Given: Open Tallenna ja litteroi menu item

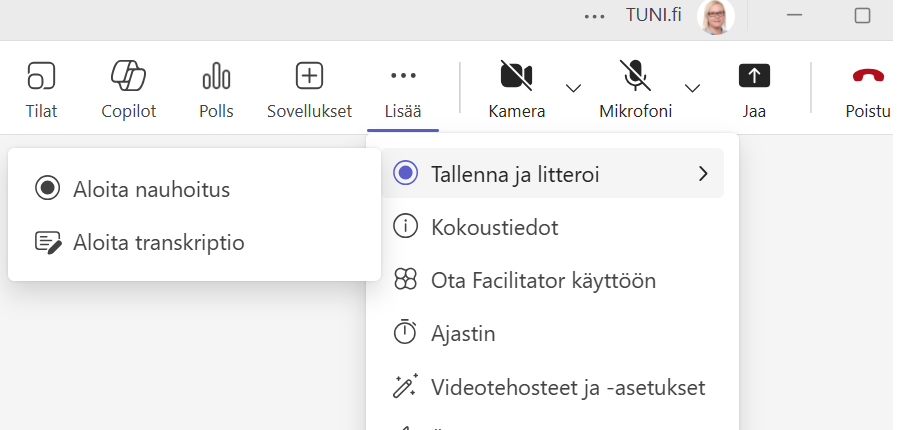Looking at the screenshot, I should coord(553,173).
